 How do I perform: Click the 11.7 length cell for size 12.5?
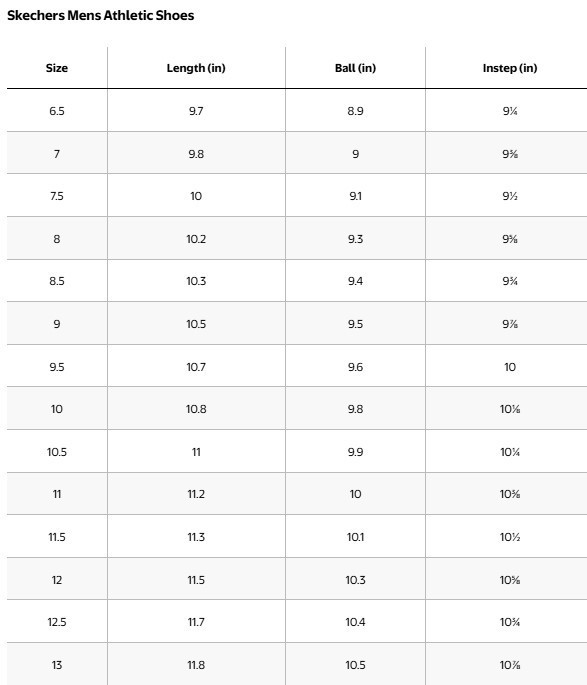pyautogui.click(x=196, y=622)
